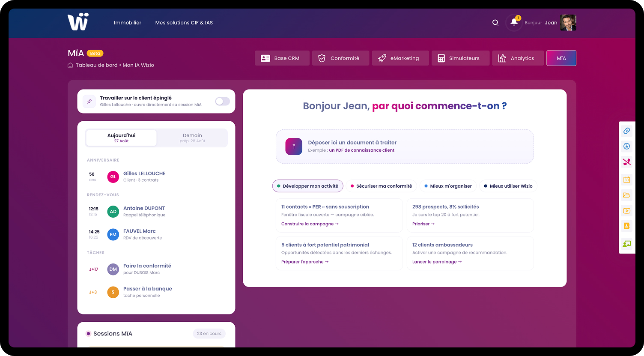Click the home icon beside Tableau de bord

(x=70, y=65)
